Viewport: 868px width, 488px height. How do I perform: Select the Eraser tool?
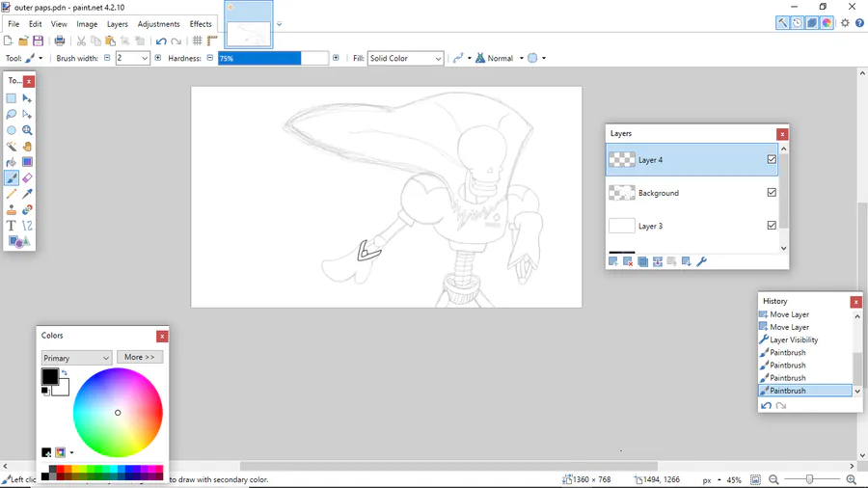(x=27, y=178)
